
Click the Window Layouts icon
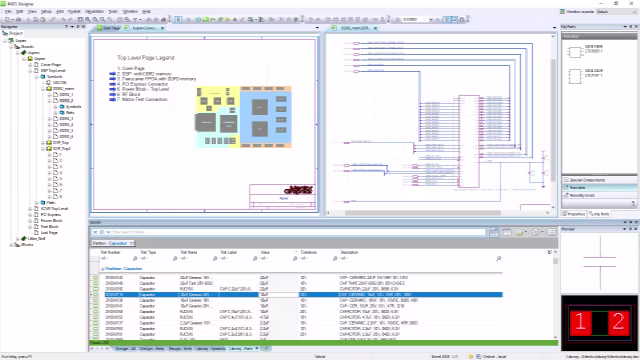pos(562,11)
